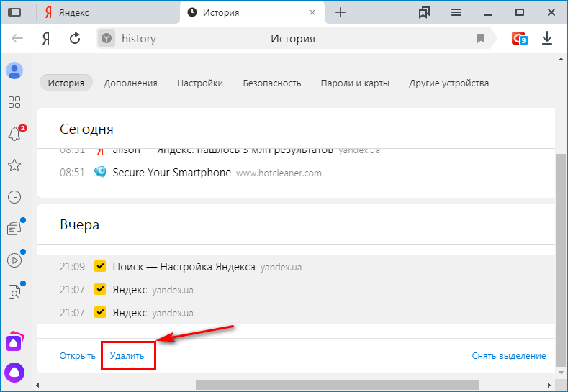Click the scroll left arrow at the bottom

click(37, 385)
